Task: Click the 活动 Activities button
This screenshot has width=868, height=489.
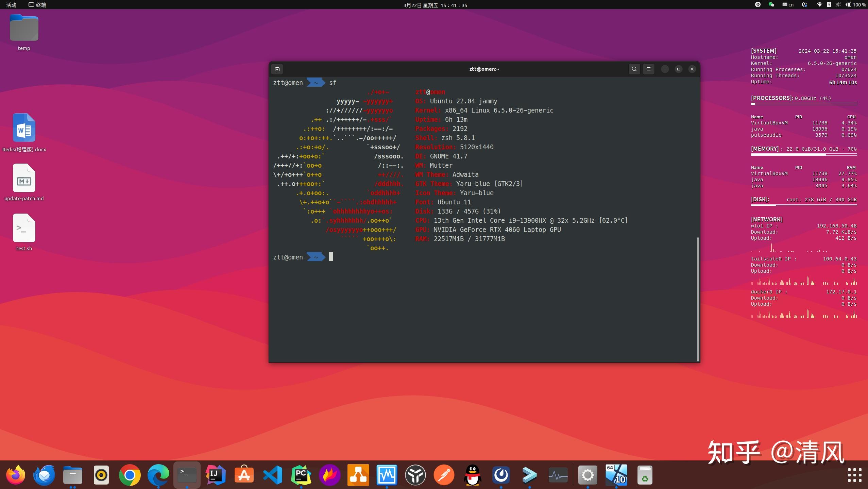Action: 11,5
